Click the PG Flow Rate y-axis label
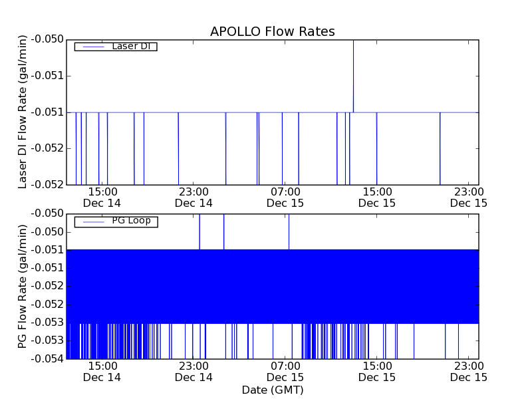 point(23,286)
